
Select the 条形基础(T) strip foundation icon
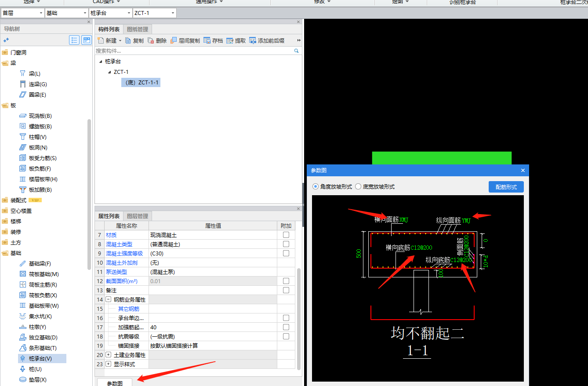tap(23, 348)
